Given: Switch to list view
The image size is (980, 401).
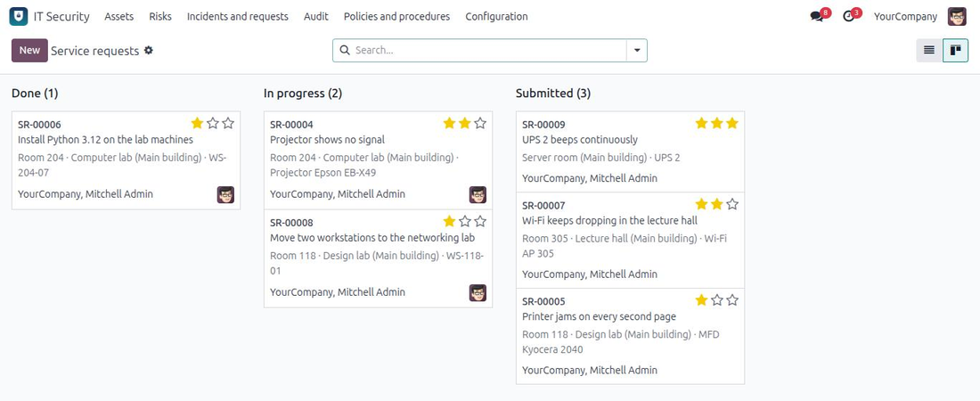Looking at the screenshot, I should [929, 50].
